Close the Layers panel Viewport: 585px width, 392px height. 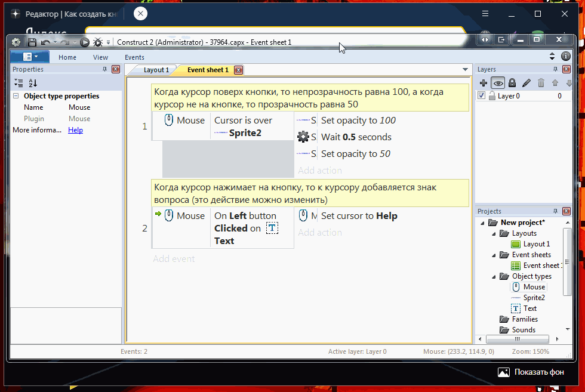[566, 69]
